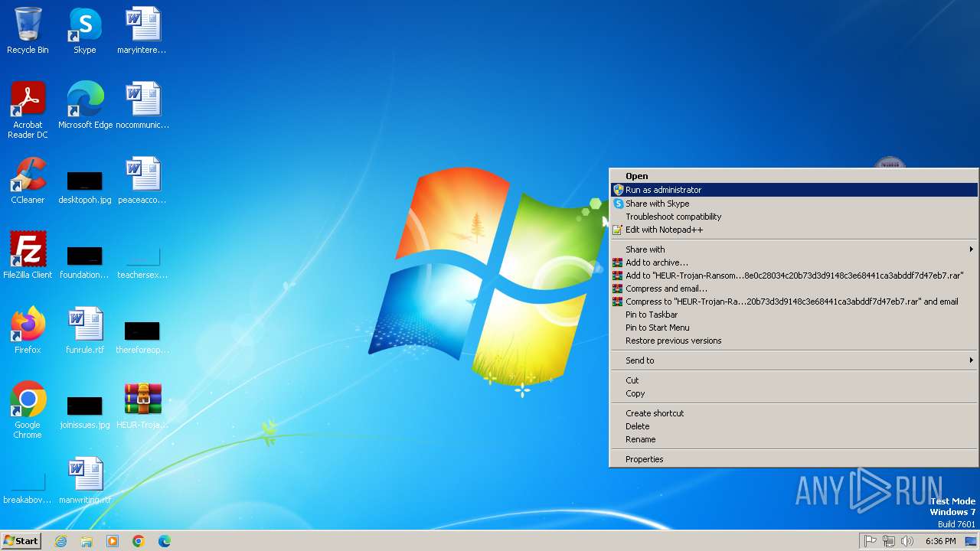Select the Acrobat Reader DC shortcut
Viewport: 980px width, 551px height.
tap(28, 110)
